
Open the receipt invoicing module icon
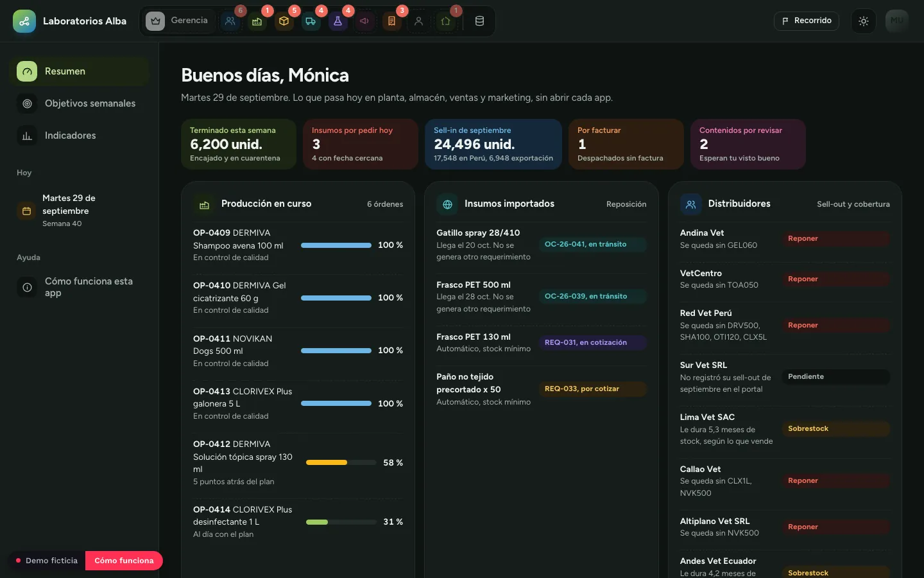391,21
